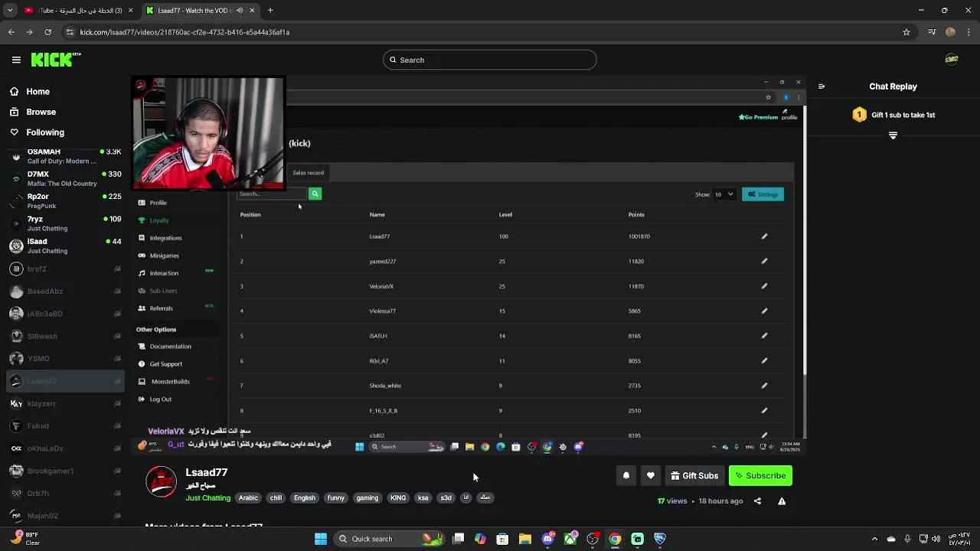Click Go Premium in the video
This screenshot has height=551, width=980.
(758, 117)
